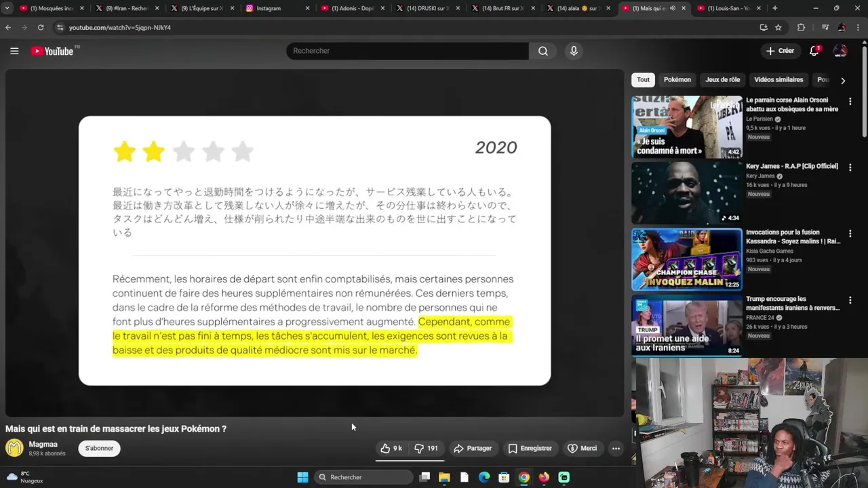Viewport: 868px width, 488px height.
Task: Go back with browser back arrow
Action: click(8, 27)
